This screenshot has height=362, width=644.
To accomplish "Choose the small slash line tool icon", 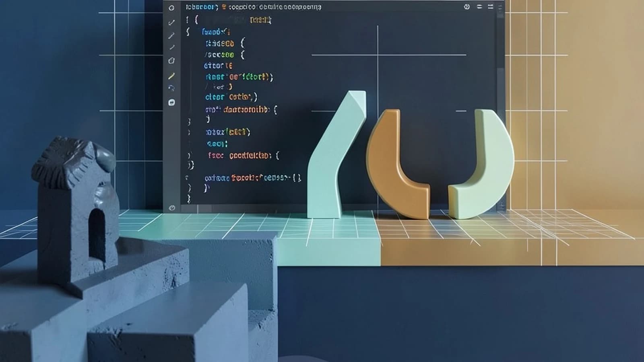I will pyautogui.click(x=172, y=47).
